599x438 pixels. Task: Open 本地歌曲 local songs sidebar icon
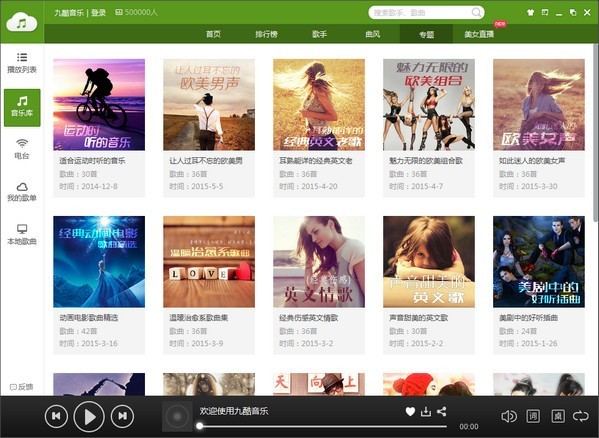pyautogui.click(x=22, y=229)
